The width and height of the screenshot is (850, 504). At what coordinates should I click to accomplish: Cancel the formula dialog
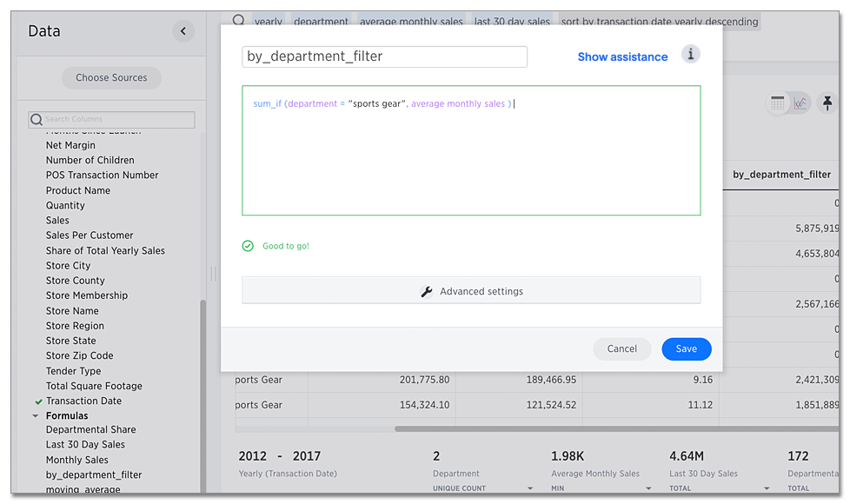pyautogui.click(x=622, y=348)
